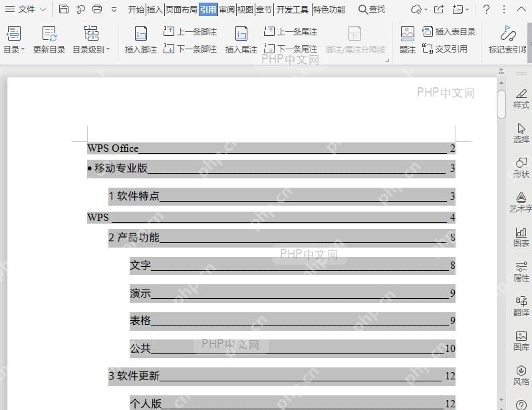The height and width of the screenshot is (410, 532).
Task: Click TOC entry WPS Office
Action: tap(271, 148)
